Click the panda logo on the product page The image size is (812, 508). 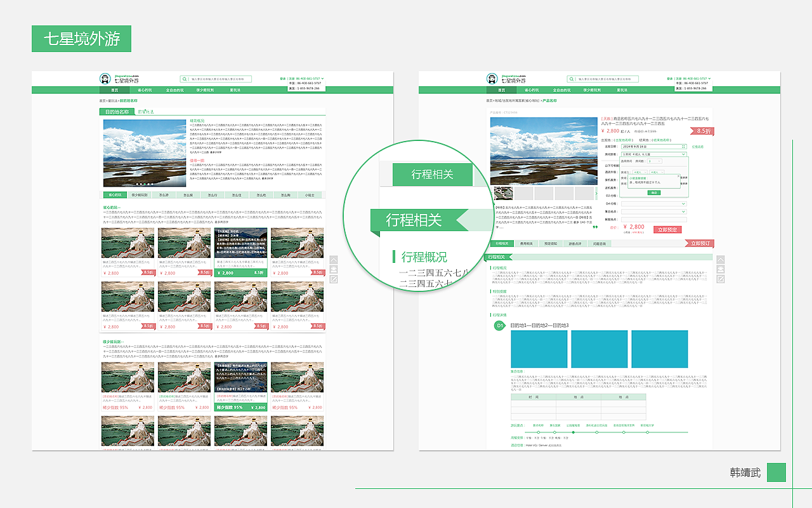[492, 79]
